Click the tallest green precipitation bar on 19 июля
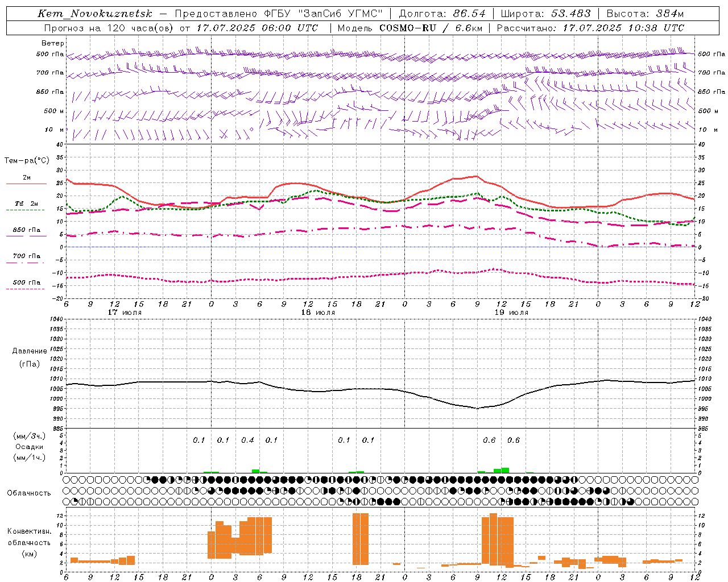 (x=505, y=470)
